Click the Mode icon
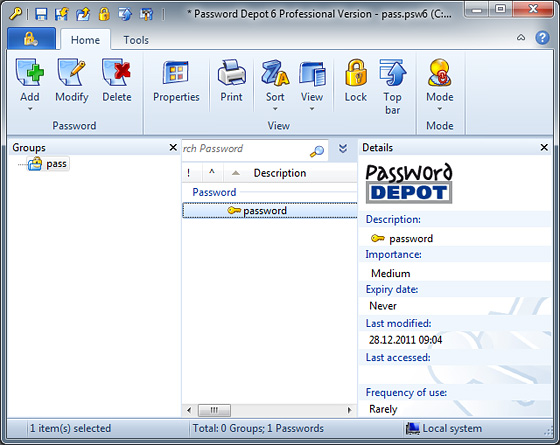Viewport: 560px width, 445px height. (x=440, y=73)
